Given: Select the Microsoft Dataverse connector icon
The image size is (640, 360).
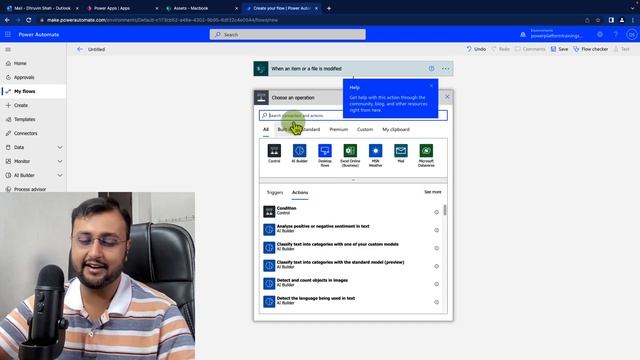Looking at the screenshot, I should pyautogui.click(x=426, y=151).
